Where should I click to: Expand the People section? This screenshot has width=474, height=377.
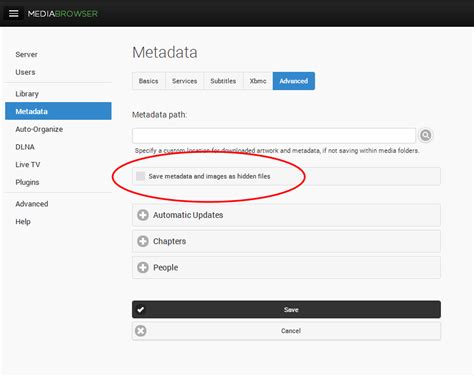(x=286, y=267)
